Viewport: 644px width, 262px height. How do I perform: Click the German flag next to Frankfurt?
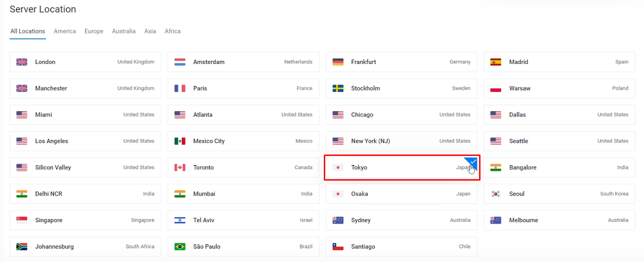[338, 62]
